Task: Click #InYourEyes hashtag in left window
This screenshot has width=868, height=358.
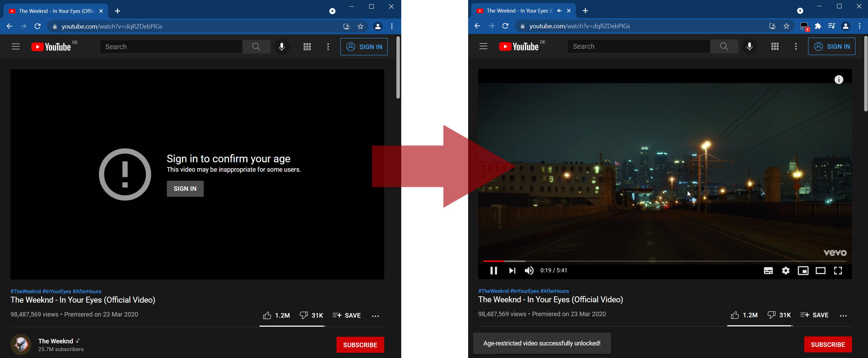Action: point(57,291)
